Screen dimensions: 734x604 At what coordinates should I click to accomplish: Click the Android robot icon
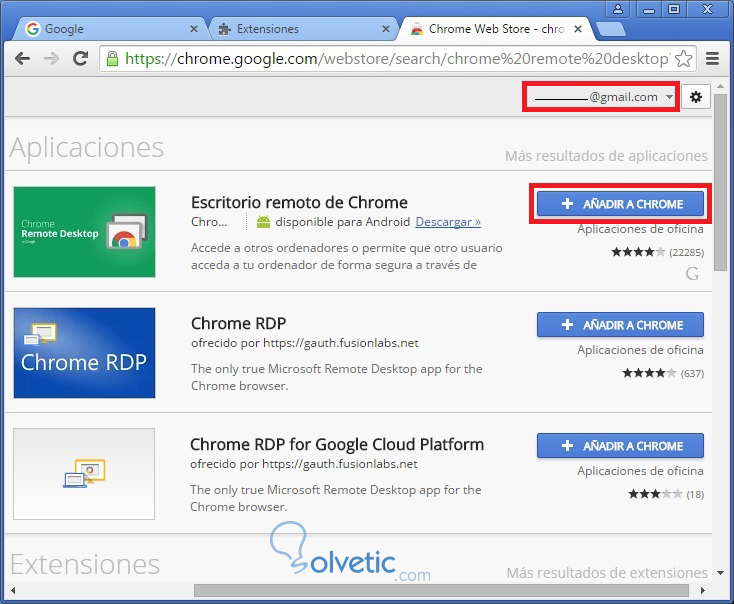264,221
